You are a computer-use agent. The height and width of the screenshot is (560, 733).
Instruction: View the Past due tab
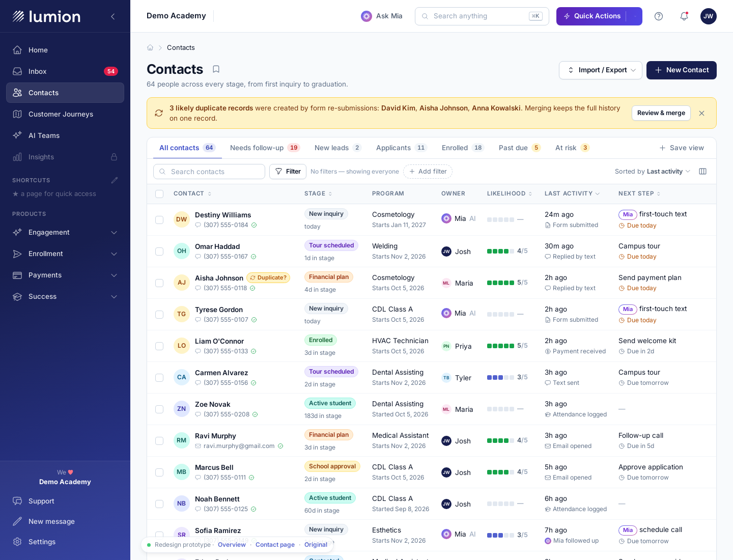(520, 148)
